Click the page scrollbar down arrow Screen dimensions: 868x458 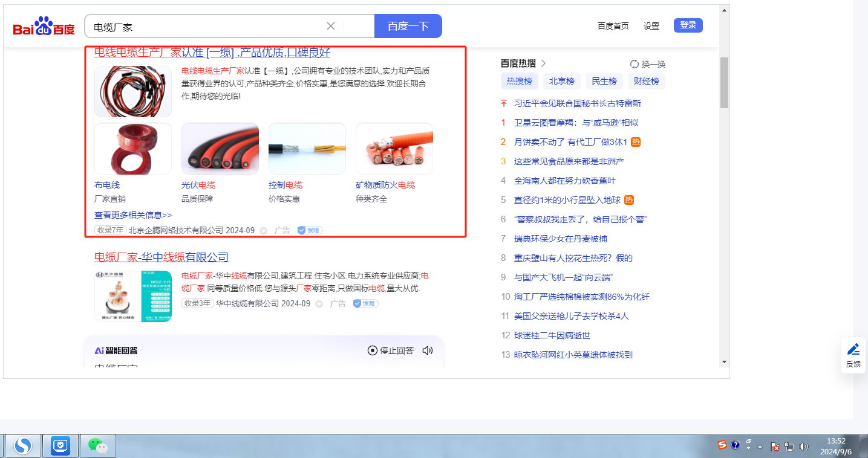coord(724,362)
